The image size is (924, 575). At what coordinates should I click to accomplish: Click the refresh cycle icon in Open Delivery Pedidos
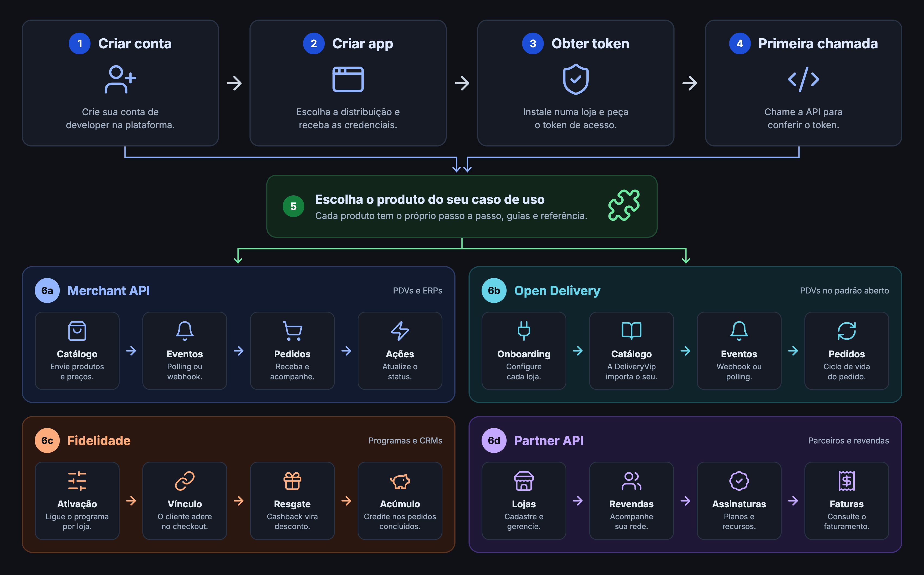coord(847,331)
